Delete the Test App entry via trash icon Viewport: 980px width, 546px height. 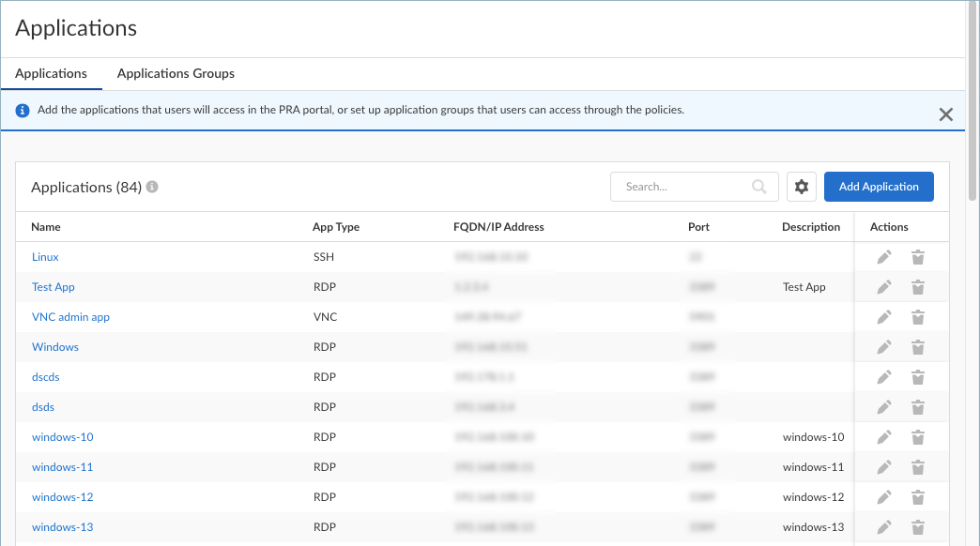click(x=917, y=286)
